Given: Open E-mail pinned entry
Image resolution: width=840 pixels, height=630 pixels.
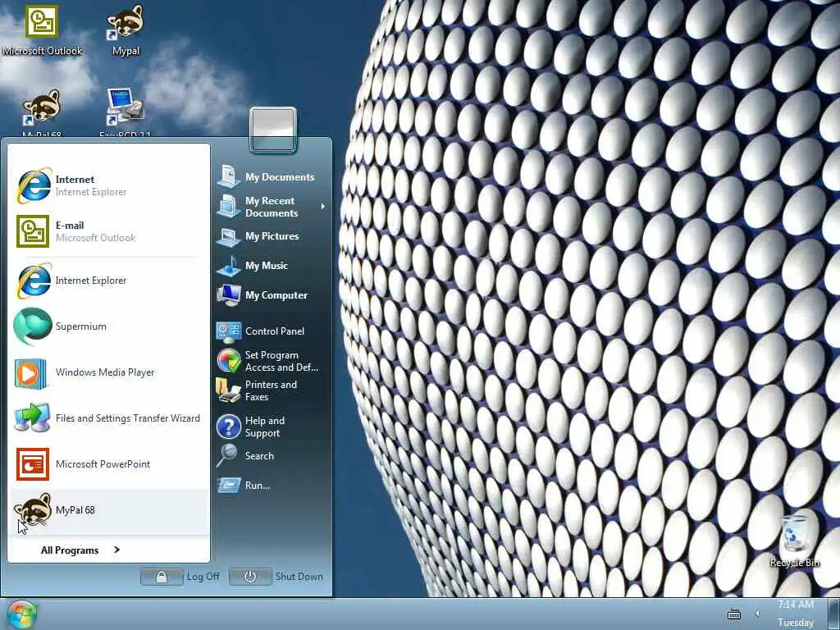Looking at the screenshot, I should click(x=108, y=231).
